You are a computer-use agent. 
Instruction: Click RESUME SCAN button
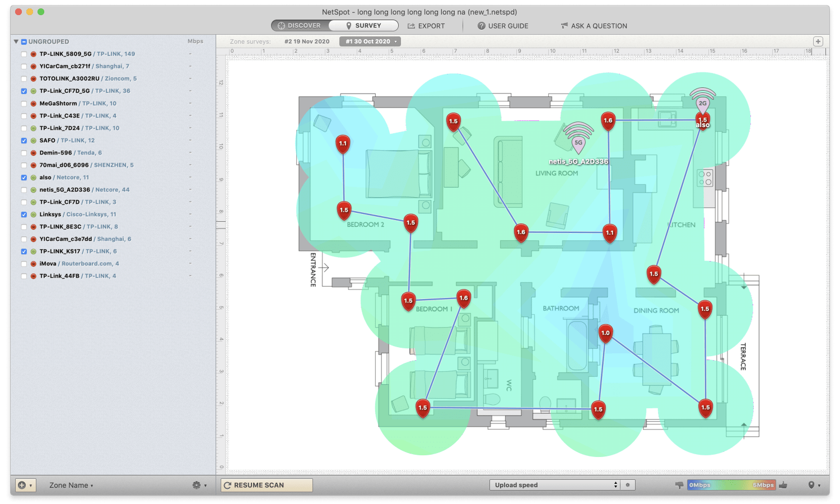267,485
